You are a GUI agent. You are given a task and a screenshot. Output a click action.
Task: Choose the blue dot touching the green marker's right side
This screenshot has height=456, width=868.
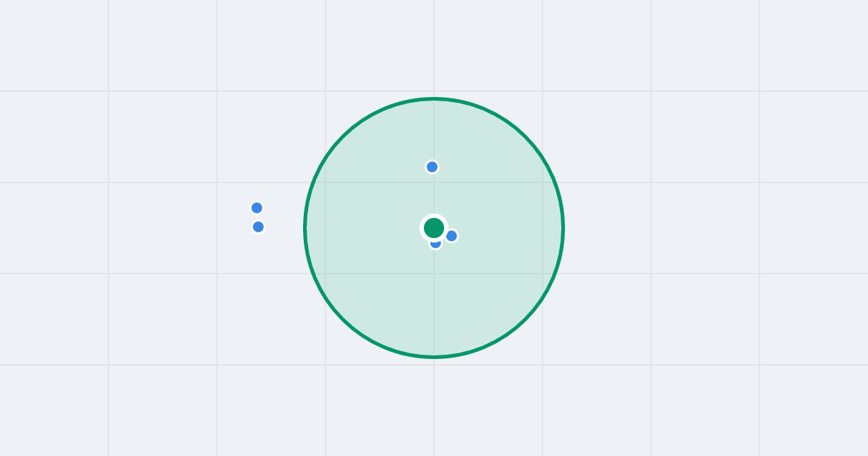(451, 236)
